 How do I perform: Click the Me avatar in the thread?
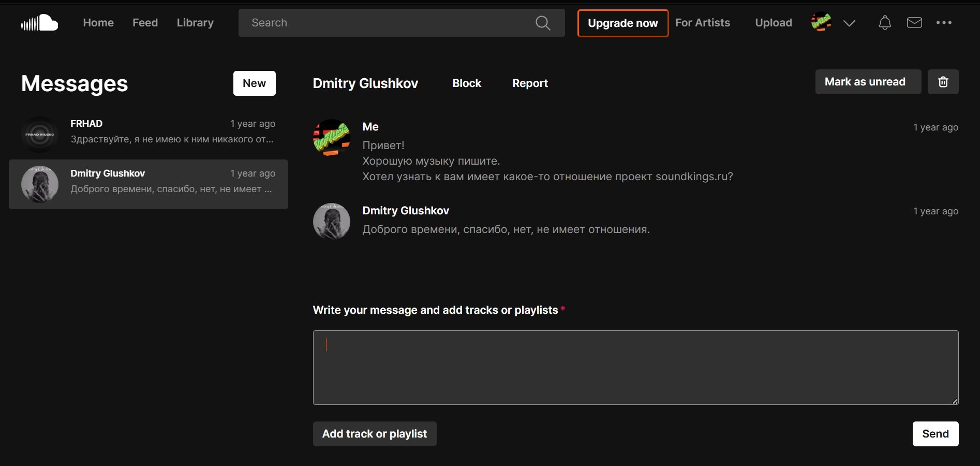(332, 138)
